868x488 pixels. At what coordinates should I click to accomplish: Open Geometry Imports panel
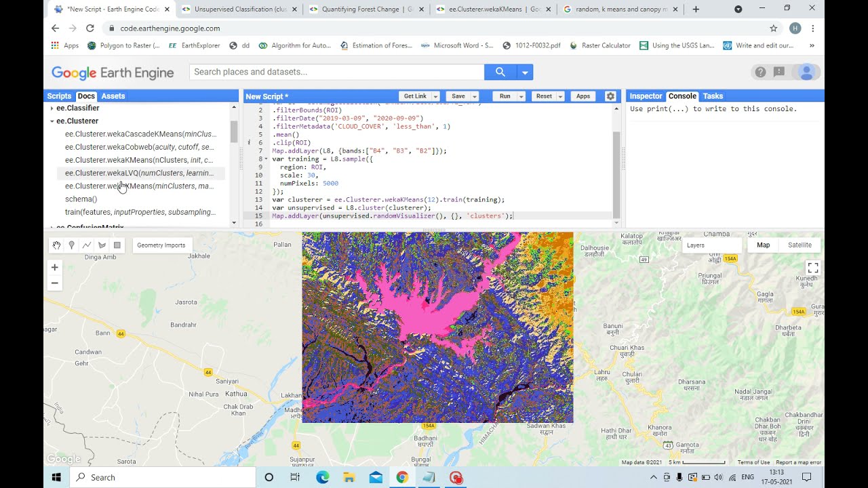[161, 245]
